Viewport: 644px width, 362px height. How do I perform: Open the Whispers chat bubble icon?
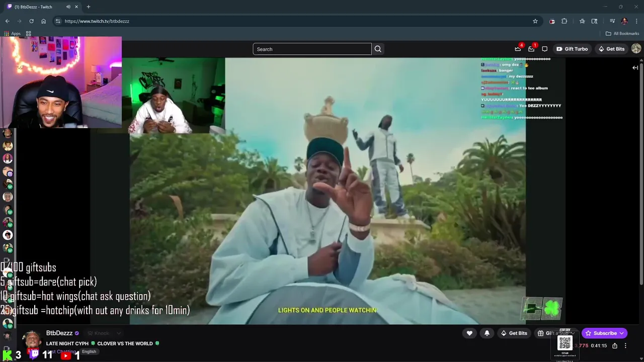click(x=544, y=49)
